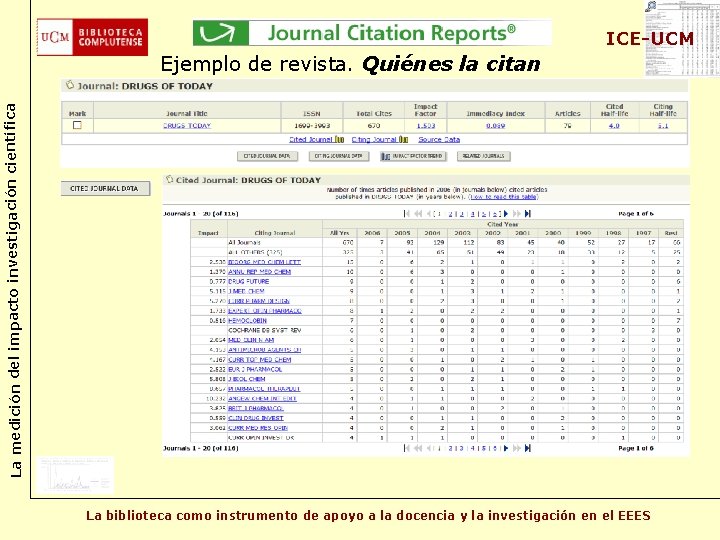Click the 'Citing Journal' column header
The width and height of the screenshot is (720, 540).
(x=275, y=233)
